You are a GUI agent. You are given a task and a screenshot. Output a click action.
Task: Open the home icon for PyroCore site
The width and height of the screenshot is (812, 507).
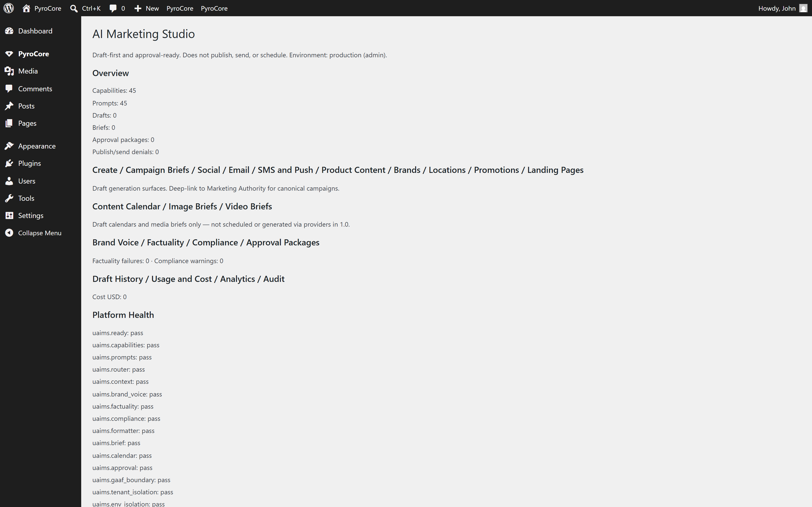point(26,8)
